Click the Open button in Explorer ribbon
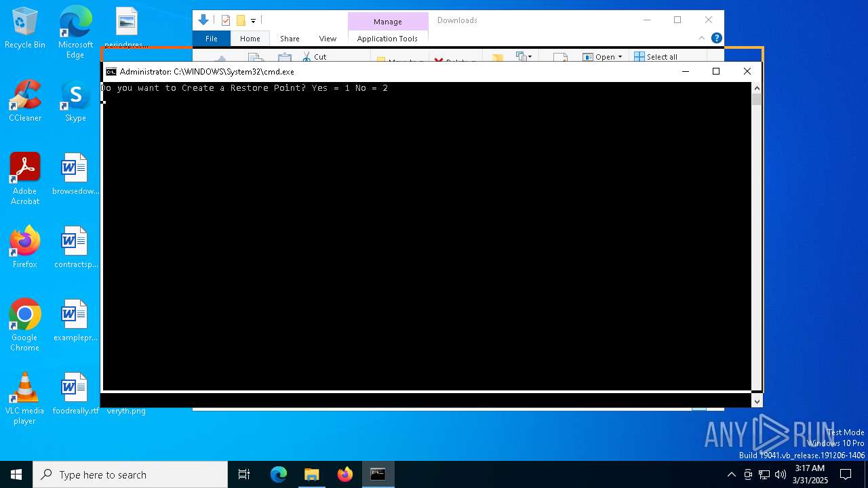This screenshot has width=868, height=488. point(599,57)
